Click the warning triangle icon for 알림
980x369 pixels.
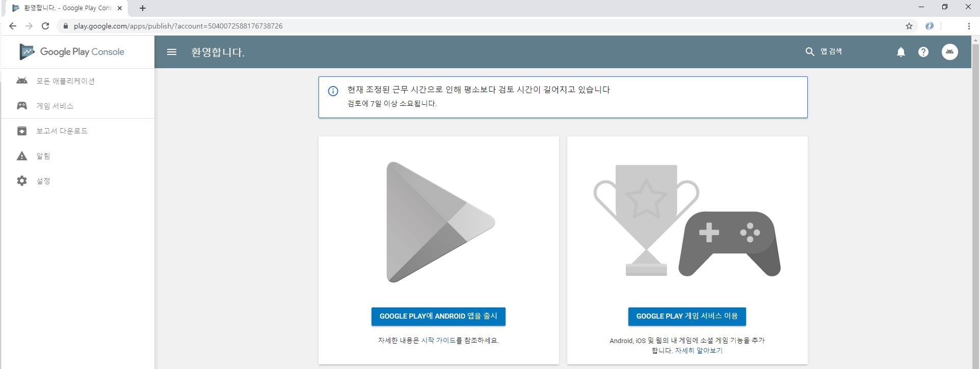click(22, 156)
